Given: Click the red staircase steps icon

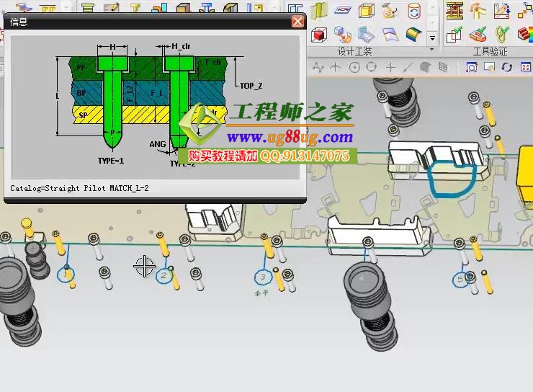Looking at the screenshot, I should 525,34.
